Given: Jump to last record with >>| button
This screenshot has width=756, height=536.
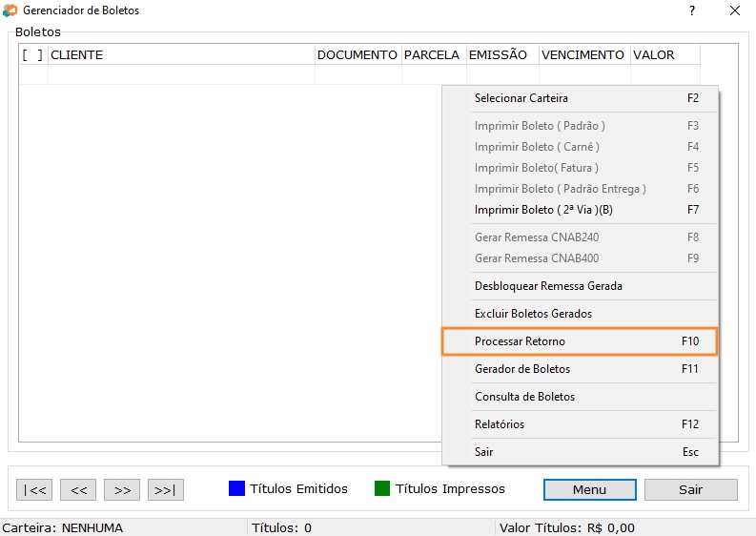Looking at the screenshot, I should tap(165, 489).
